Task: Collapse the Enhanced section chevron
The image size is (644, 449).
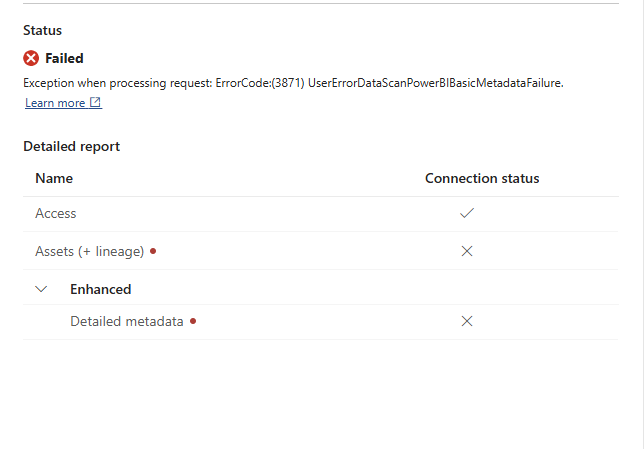Action: [x=41, y=289]
